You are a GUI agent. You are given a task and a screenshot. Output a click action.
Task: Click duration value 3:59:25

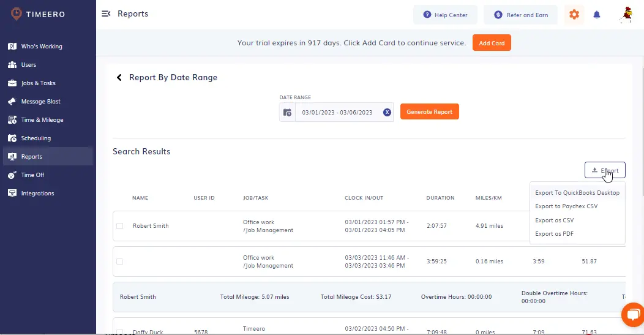pyautogui.click(x=436, y=262)
